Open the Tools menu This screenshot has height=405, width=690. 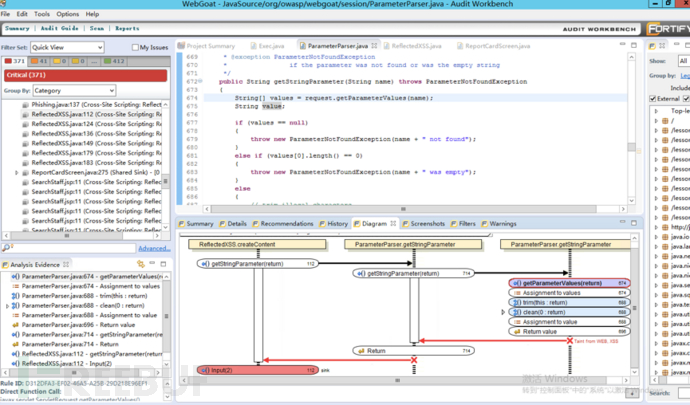point(41,14)
